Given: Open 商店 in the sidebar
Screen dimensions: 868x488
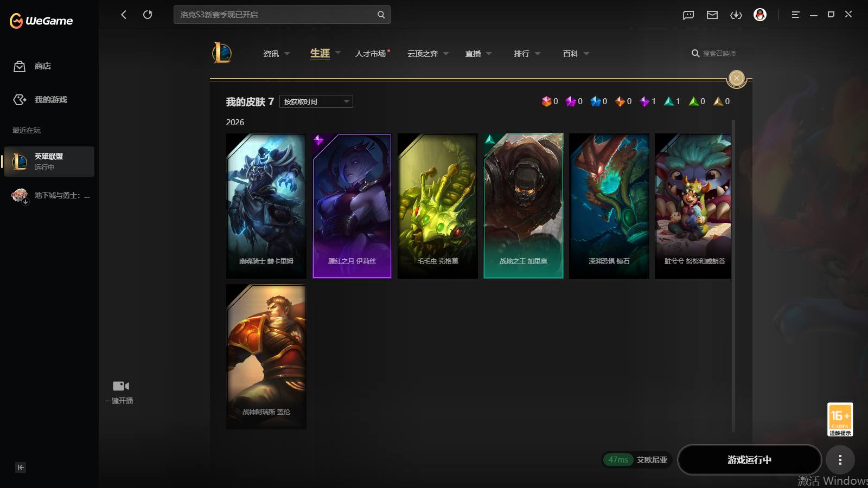Looking at the screenshot, I should (x=43, y=66).
